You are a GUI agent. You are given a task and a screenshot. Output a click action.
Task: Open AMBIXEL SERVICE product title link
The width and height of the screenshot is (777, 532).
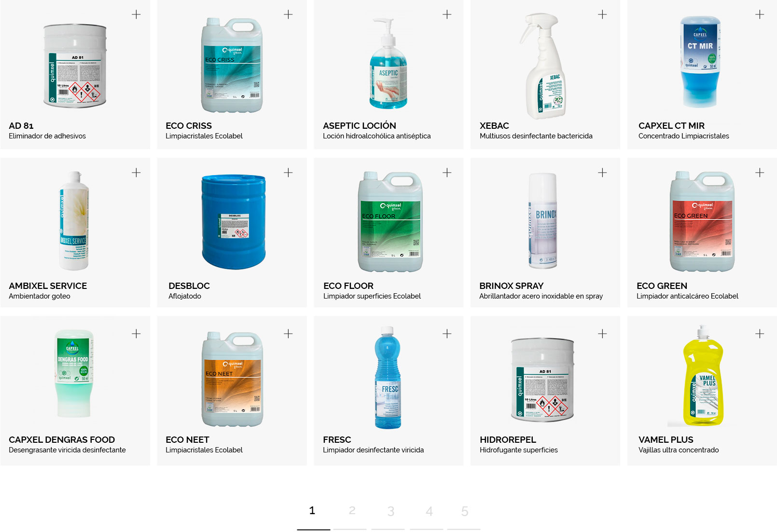point(48,286)
